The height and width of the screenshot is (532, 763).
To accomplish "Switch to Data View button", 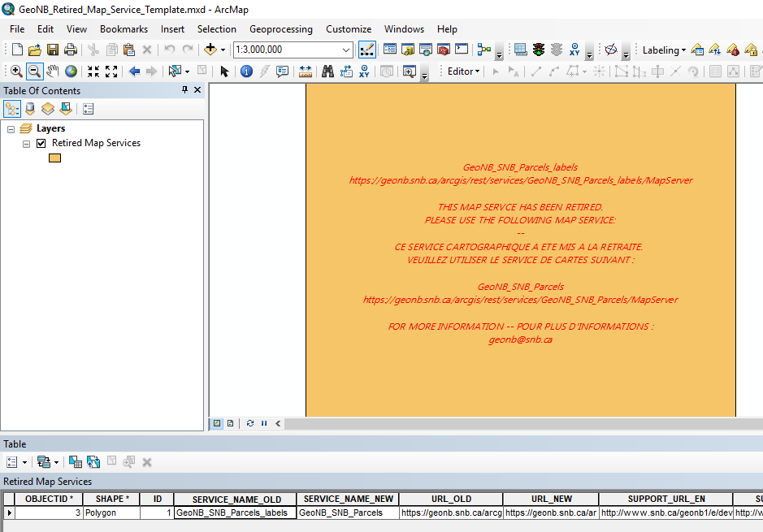I will pos(217,423).
